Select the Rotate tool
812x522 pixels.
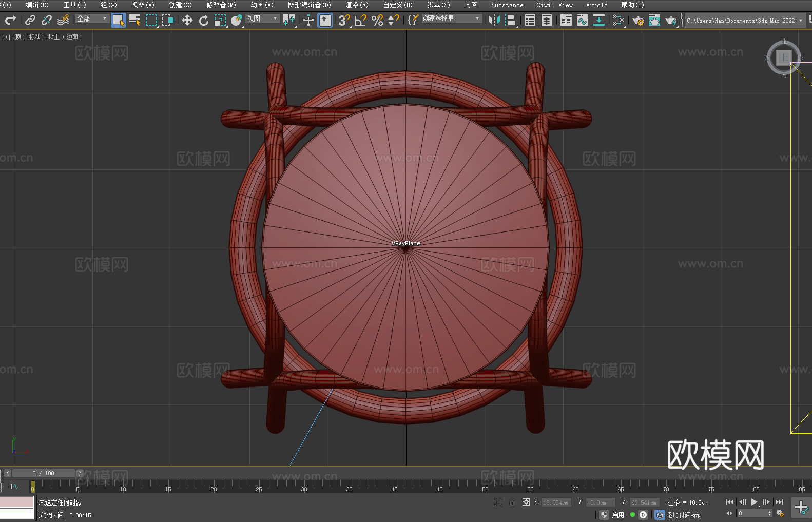(x=204, y=20)
